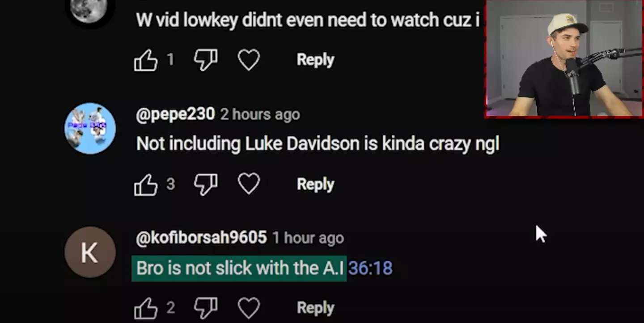Reply to @kofiborsah9605's comment

point(315,308)
